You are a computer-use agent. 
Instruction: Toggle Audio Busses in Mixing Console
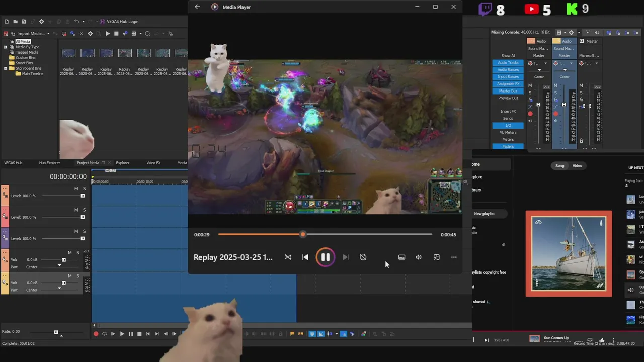(508, 70)
